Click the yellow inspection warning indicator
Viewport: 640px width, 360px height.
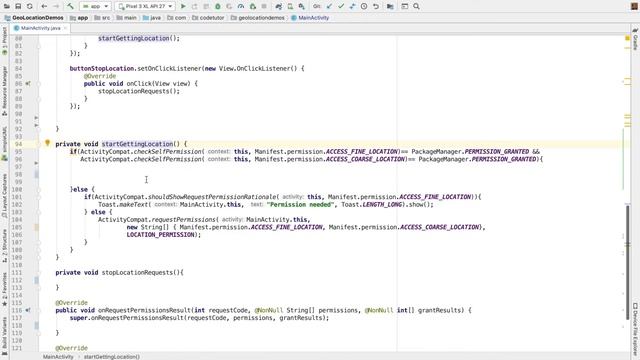627,38
